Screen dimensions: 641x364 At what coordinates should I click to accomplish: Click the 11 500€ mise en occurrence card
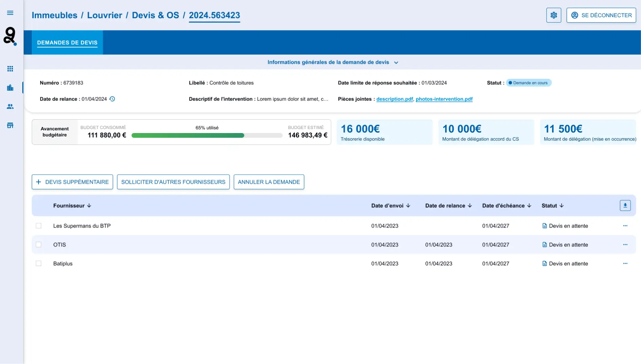(x=588, y=132)
